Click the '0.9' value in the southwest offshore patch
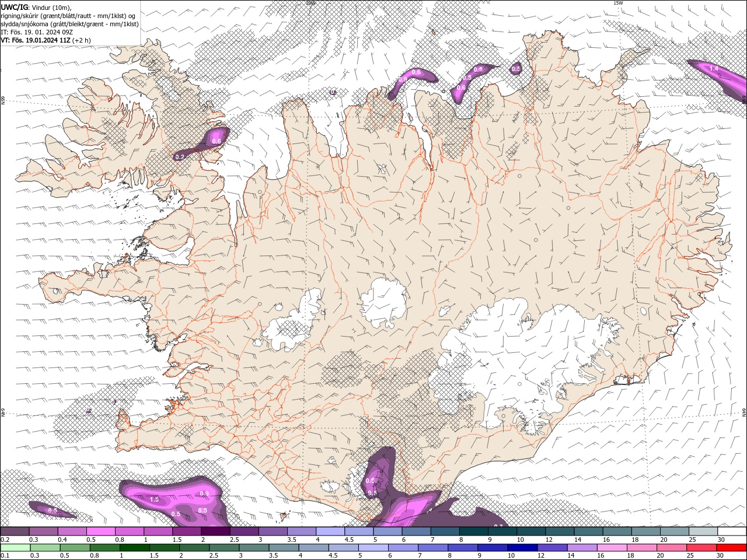The image size is (747, 560). [204, 494]
